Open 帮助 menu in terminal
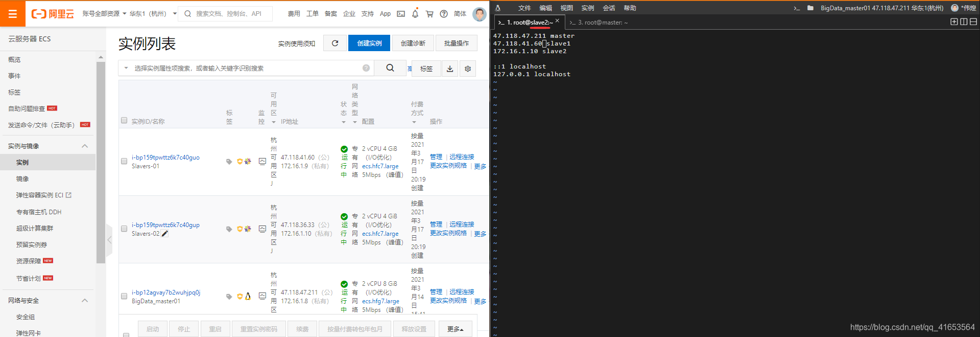This screenshot has height=337, width=980. point(630,8)
